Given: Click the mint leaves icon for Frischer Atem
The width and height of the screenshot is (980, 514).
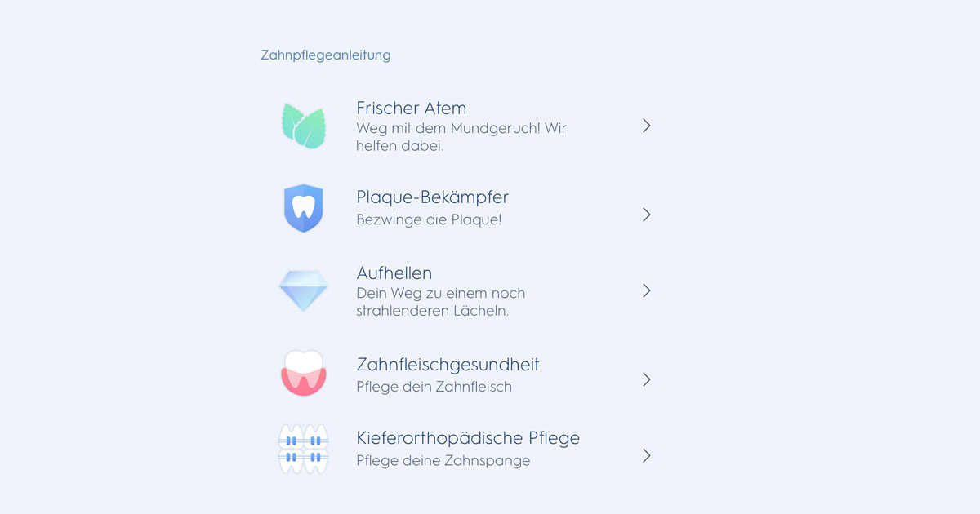Looking at the screenshot, I should pos(304,126).
